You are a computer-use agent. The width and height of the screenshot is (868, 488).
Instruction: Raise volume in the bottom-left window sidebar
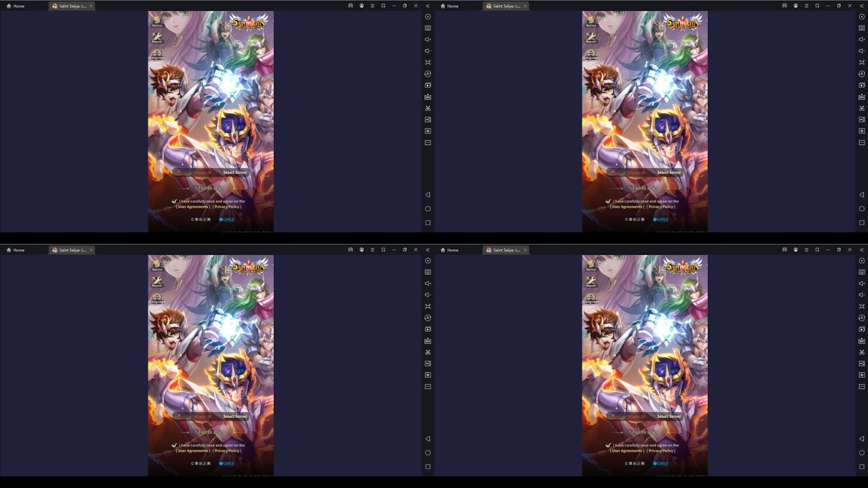(x=428, y=284)
